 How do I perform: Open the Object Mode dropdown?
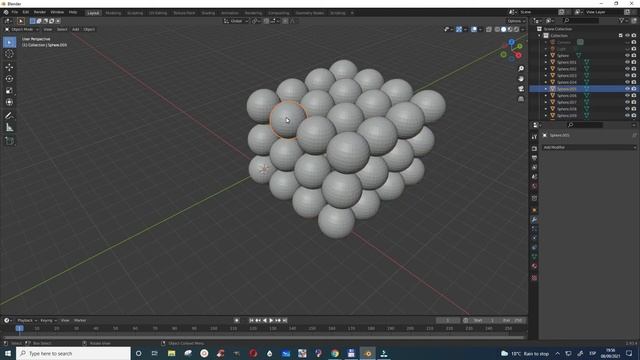(x=21, y=29)
